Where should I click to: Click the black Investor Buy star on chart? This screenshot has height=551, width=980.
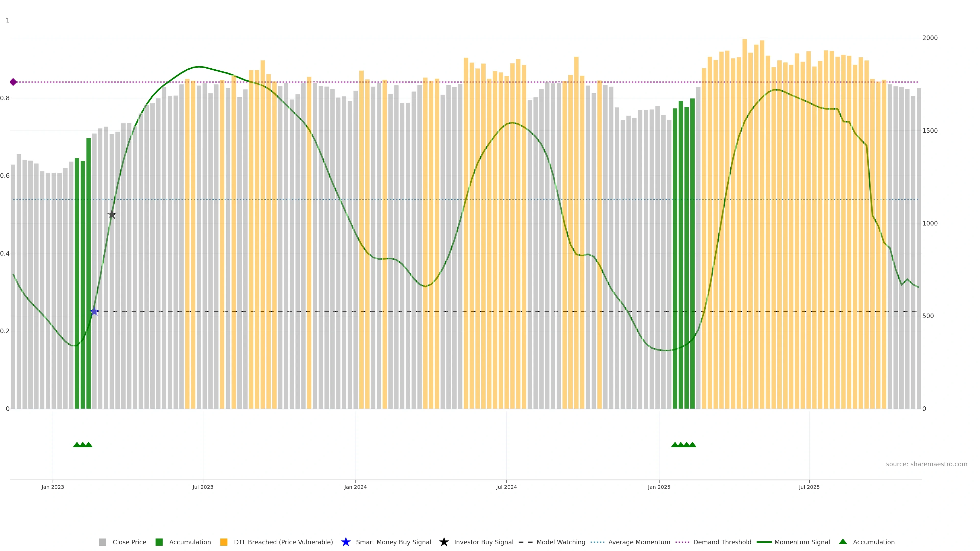[x=112, y=215]
